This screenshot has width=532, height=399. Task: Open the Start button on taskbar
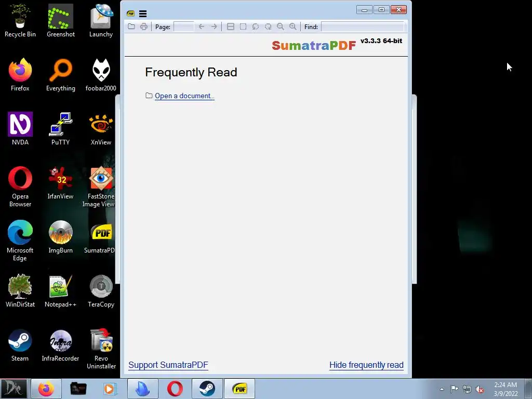pos(14,389)
